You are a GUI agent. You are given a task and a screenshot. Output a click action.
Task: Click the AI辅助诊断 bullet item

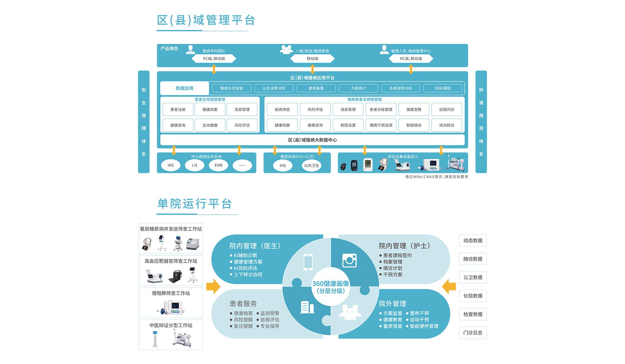(x=243, y=256)
